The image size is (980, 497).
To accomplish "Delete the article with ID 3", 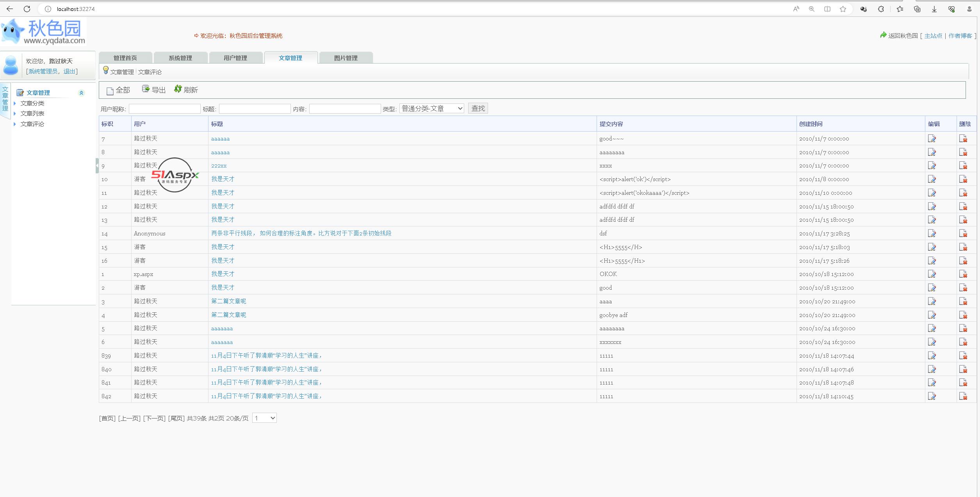I will [963, 301].
